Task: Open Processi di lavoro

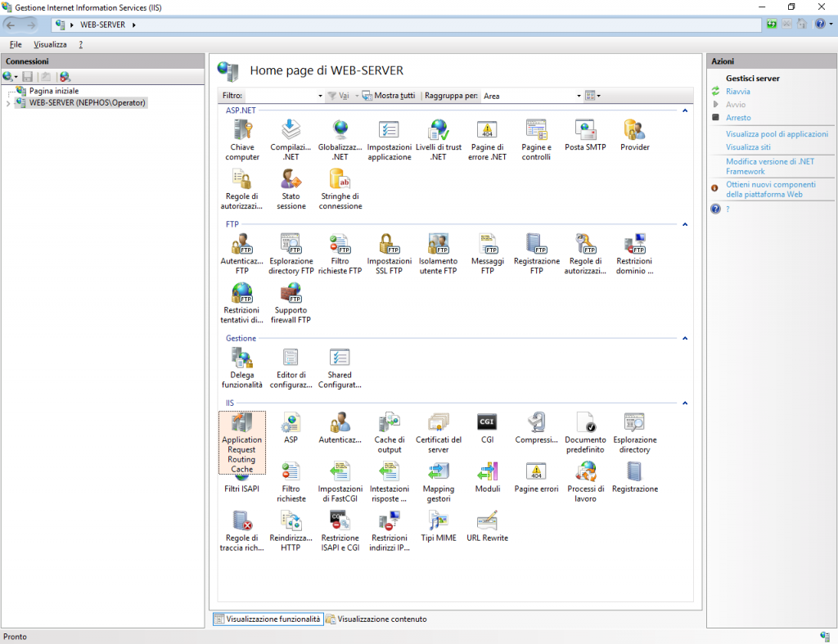Action: pos(585,481)
